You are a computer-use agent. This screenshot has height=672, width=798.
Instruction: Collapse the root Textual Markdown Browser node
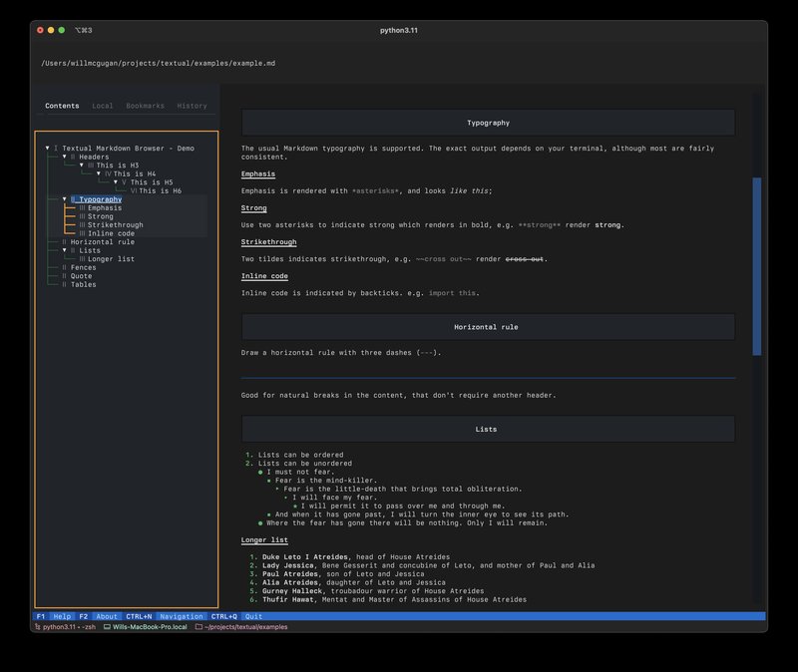[x=47, y=149]
